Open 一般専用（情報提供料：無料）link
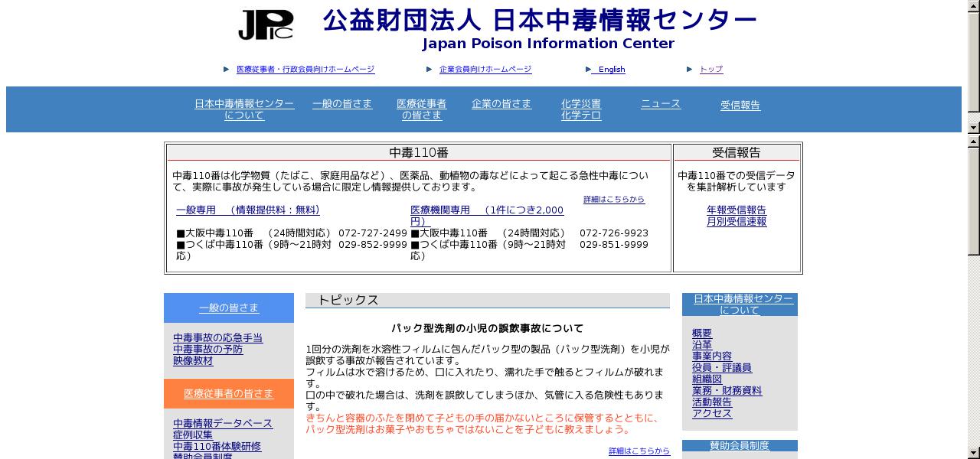The image size is (980, 459). pyautogui.click(x=248, y=210)
